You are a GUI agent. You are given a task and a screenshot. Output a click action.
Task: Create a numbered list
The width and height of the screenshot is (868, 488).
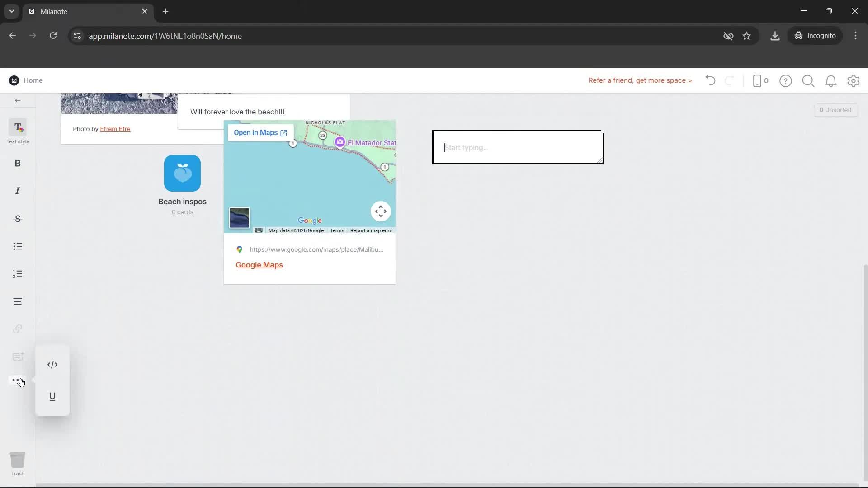tap(18, 274)
